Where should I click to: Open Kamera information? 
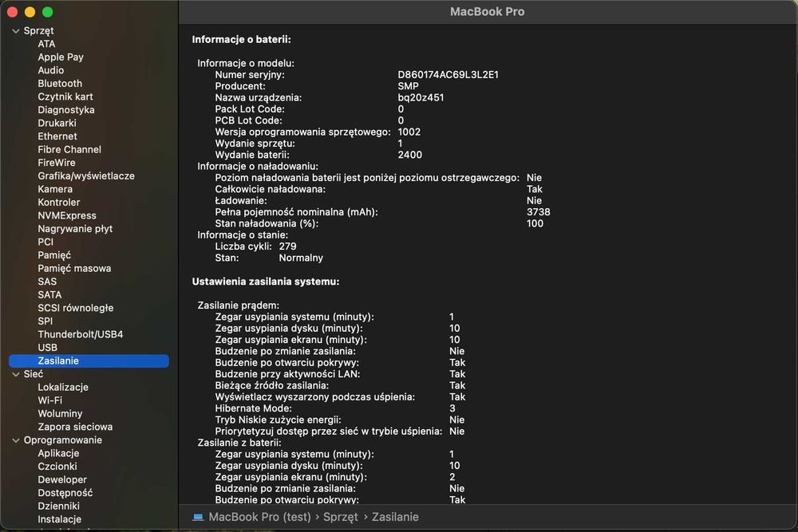(x=55, y=189)
